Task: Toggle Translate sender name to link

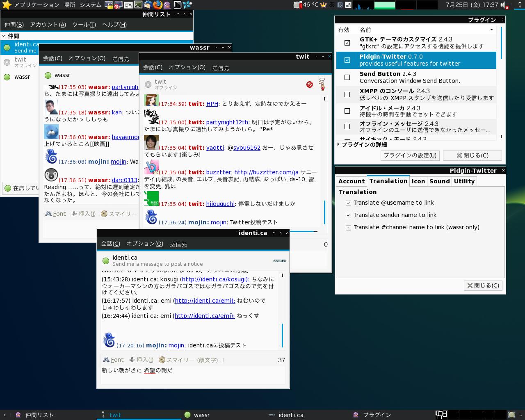Action: point(348,215)
